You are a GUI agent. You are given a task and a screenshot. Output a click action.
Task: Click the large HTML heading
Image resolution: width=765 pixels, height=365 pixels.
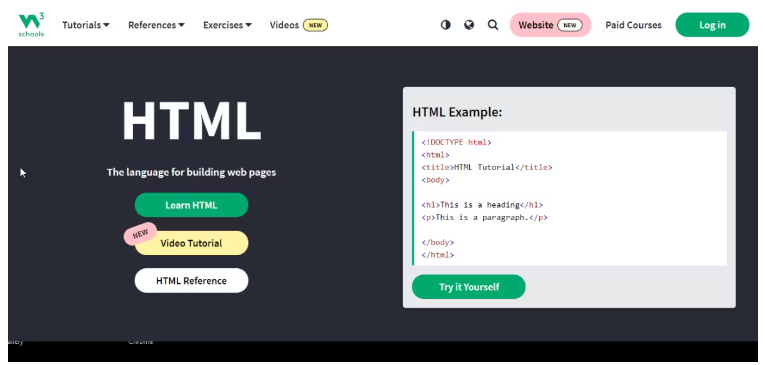point(191,121)
